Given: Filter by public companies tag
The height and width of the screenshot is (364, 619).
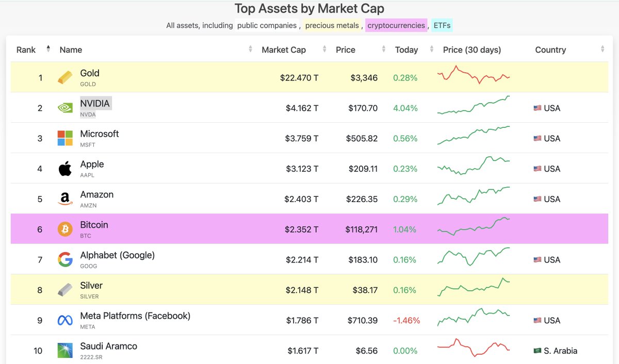Looking at the screenshot, I should coord(267,25).
